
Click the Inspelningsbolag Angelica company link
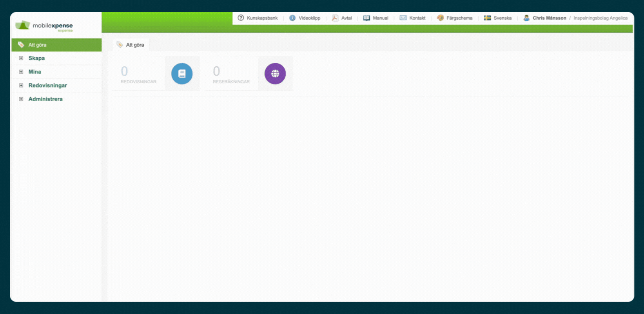[600, 18]
